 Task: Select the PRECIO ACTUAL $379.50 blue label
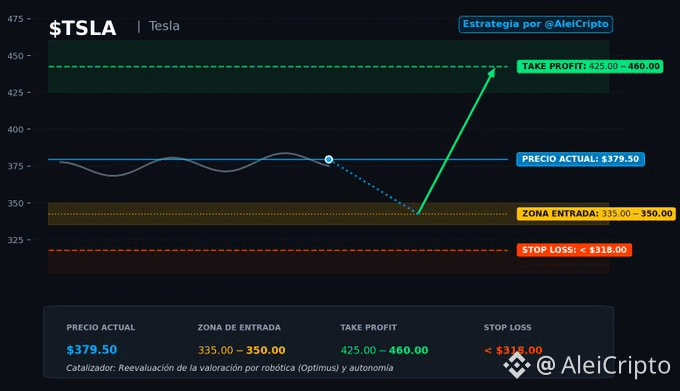pos(580,159)
